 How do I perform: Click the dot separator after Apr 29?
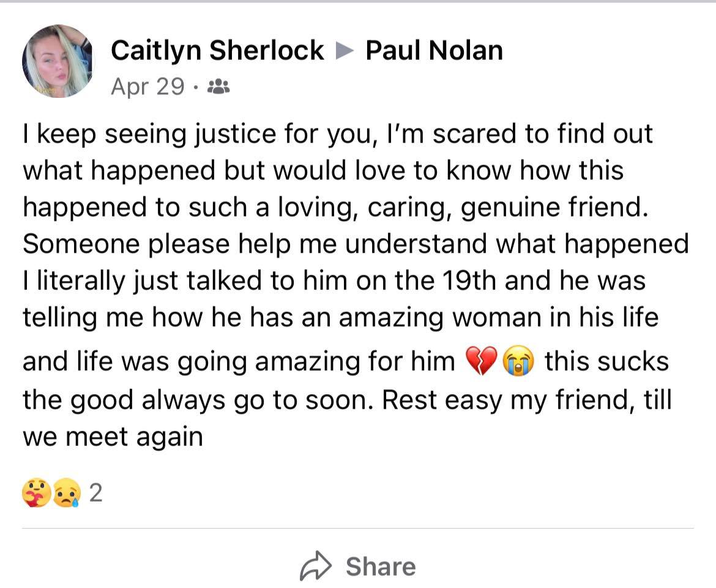[x=195, y=87]
